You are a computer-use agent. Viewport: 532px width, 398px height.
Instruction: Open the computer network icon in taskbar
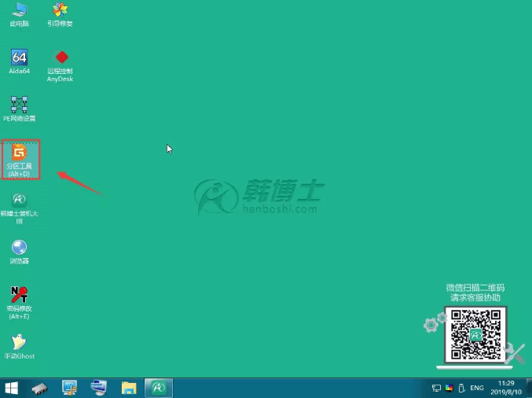point(99,388)
